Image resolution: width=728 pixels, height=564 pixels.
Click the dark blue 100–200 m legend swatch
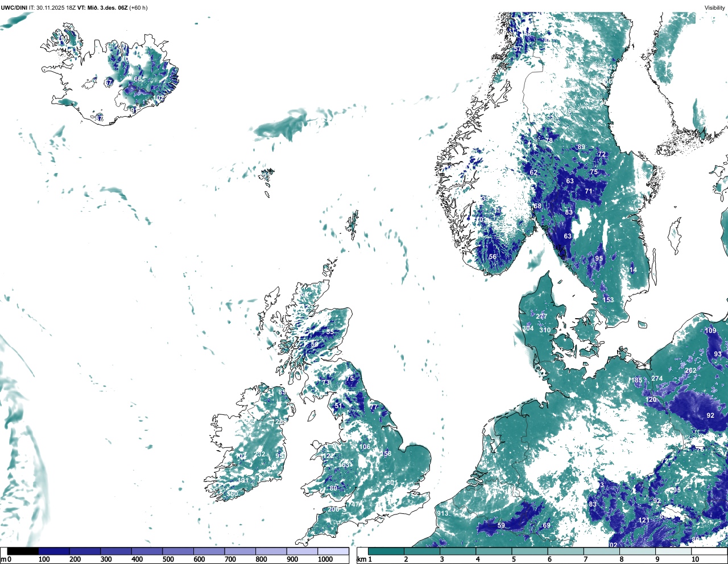coord(54,551)
